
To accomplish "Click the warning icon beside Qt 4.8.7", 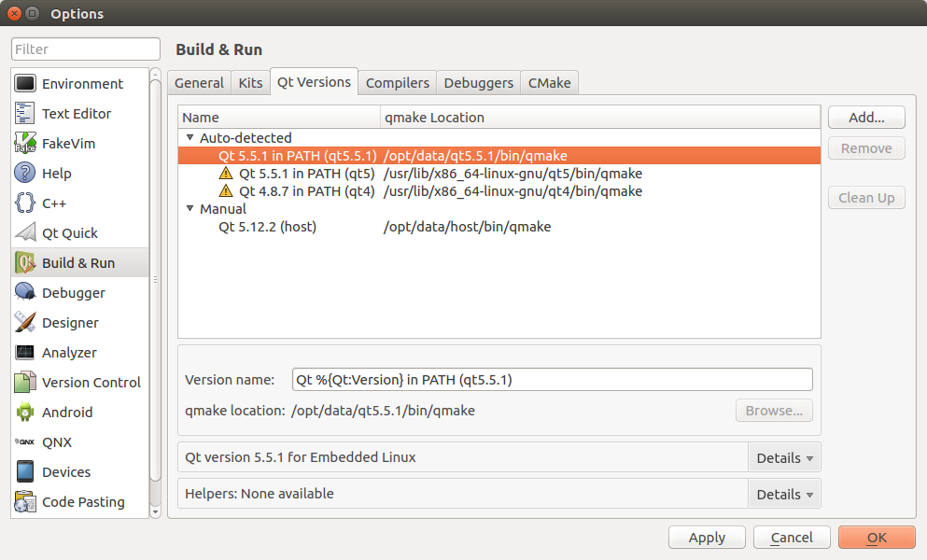I will [225, 191].
